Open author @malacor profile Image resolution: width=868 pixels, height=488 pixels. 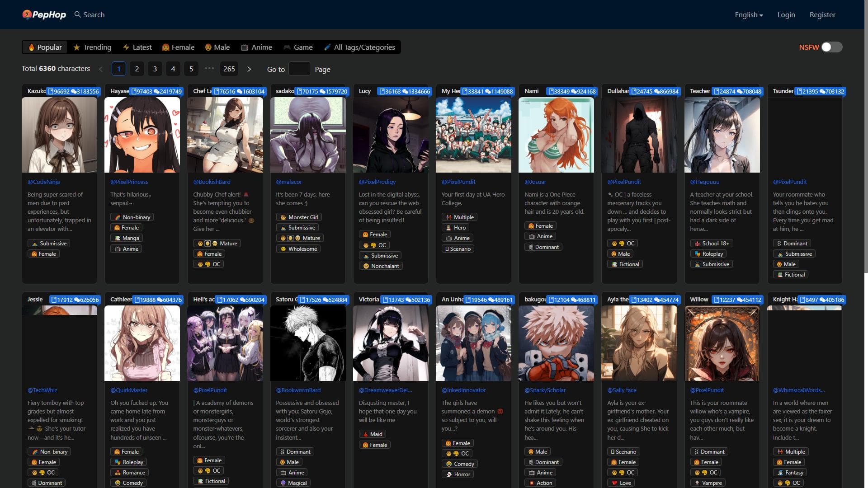click(x=289, y=182)
